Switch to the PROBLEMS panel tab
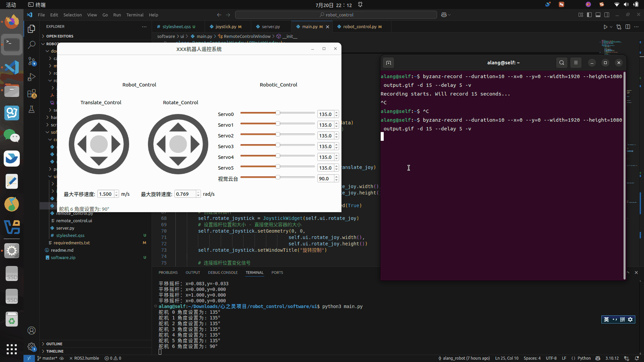The image size is (644, 362). click(x=168, y=273)
